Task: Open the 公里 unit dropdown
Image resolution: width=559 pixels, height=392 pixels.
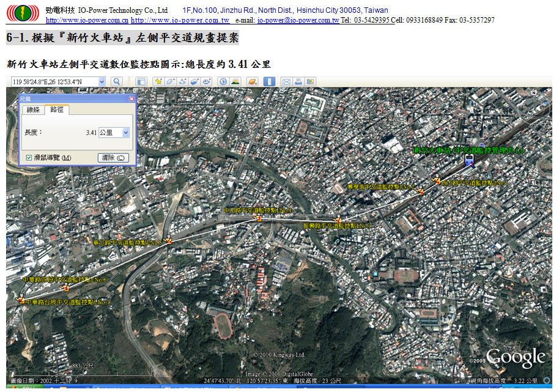Action: 126,132
